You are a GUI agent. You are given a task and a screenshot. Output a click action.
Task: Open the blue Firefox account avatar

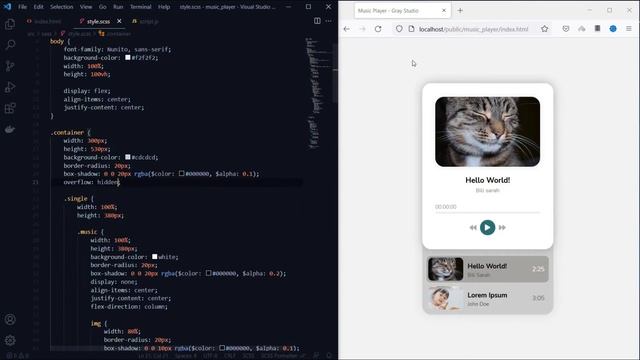click(x=613, y=29)
